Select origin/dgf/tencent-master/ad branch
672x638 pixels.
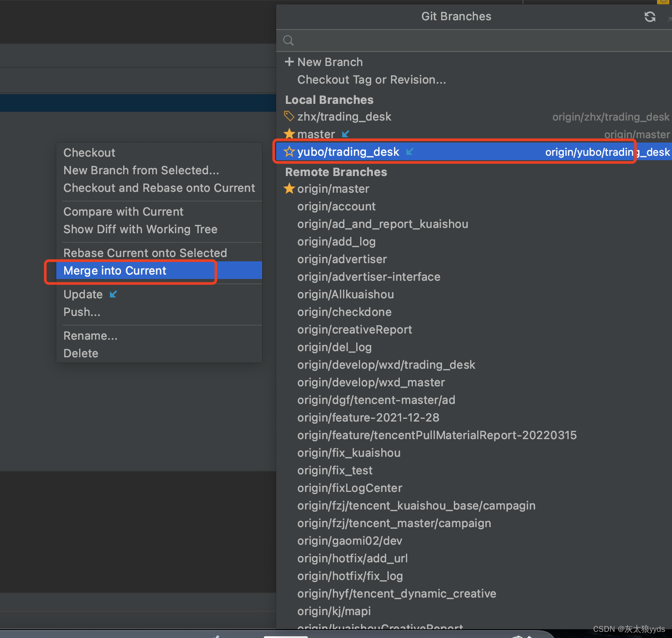(x=376, y=400)
